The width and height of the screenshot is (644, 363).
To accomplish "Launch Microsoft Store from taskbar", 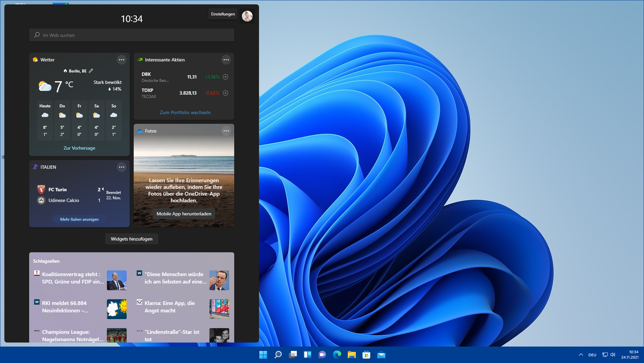I will tap(366, 355).
